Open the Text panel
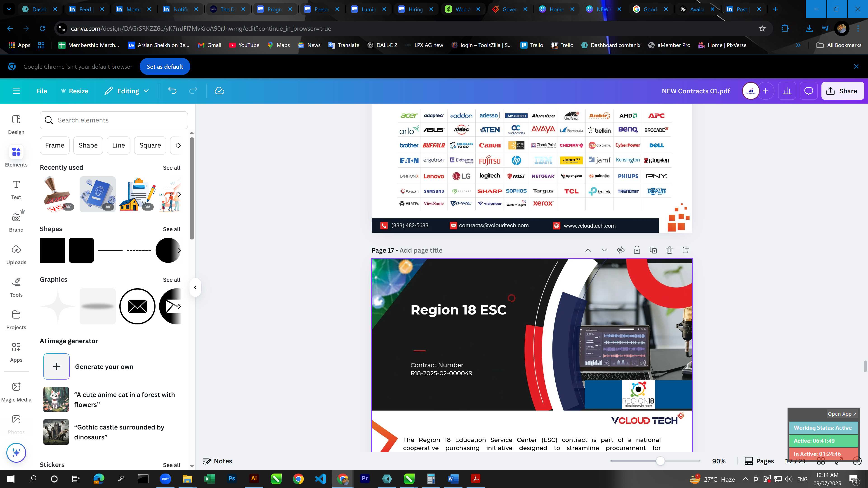 (16, 190)
